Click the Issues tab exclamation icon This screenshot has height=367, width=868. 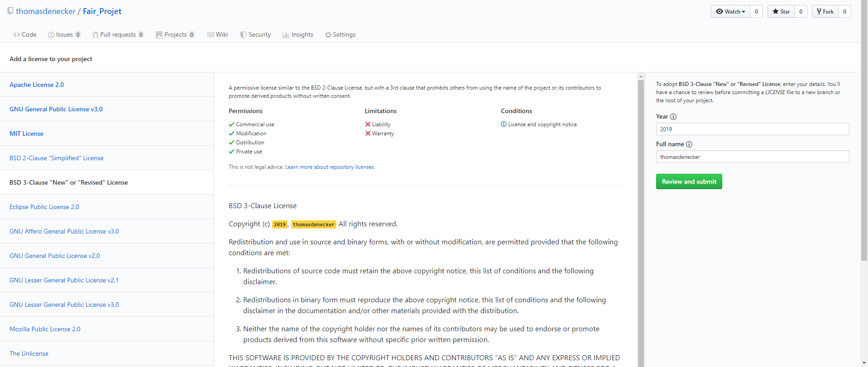51,35
